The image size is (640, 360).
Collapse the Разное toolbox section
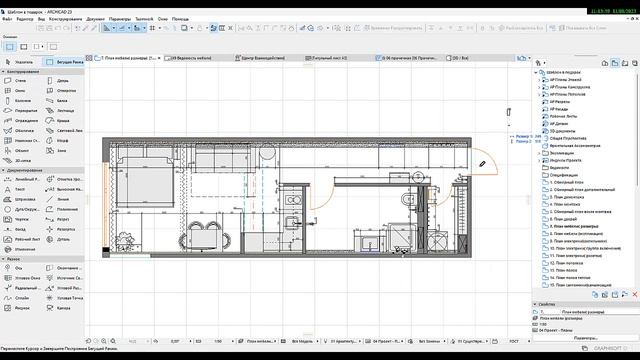pyautogui.click(x=3, y=259)
